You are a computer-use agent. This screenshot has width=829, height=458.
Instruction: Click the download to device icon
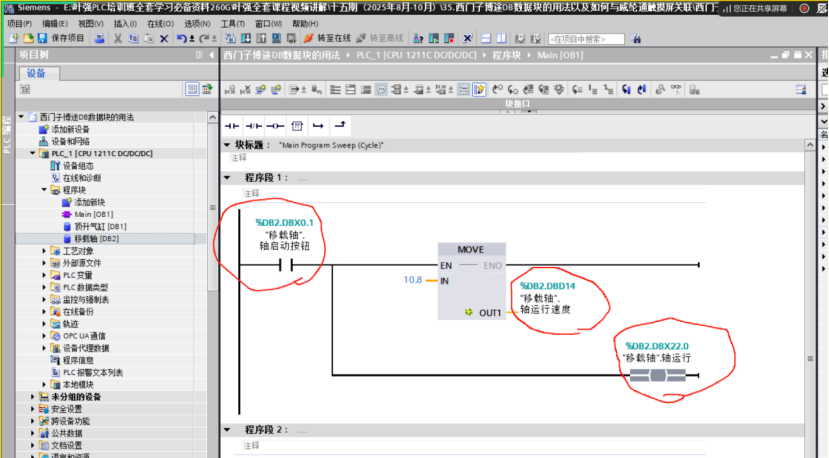tap(246, 39)
